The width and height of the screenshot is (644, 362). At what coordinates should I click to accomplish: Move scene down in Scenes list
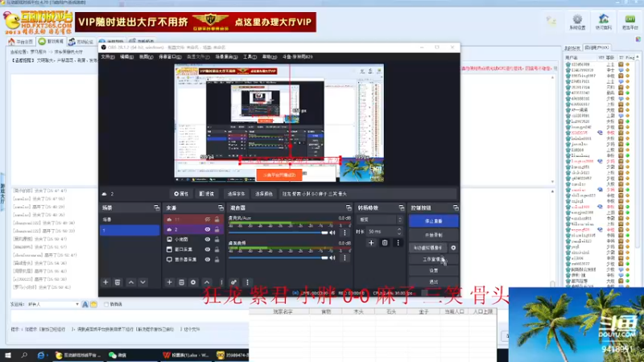[x=143, y=282]
